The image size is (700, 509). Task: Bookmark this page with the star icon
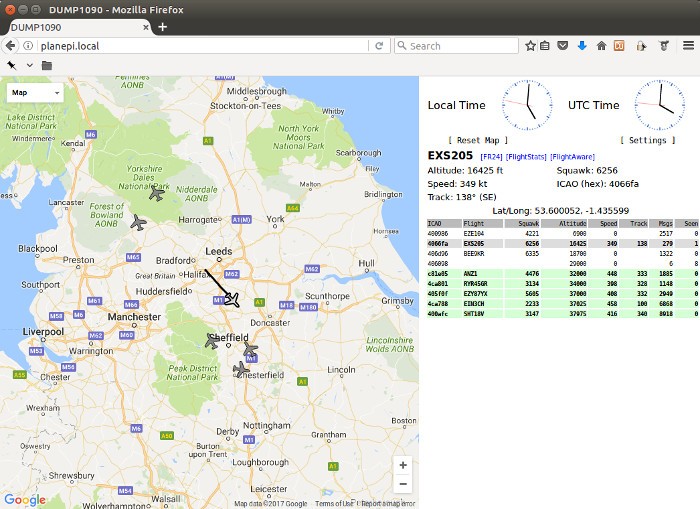(530, 46)
